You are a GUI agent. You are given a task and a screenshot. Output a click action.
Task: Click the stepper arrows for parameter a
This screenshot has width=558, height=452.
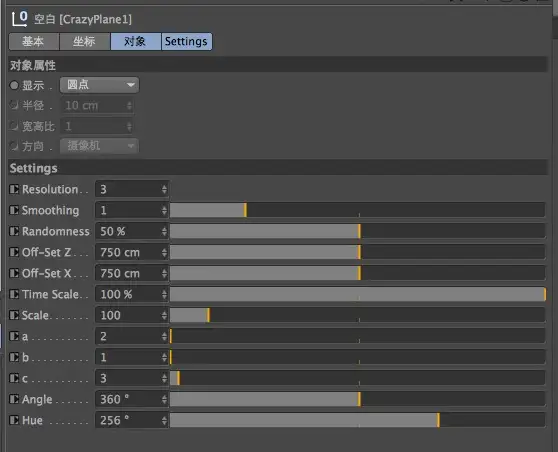coord(164,336)
